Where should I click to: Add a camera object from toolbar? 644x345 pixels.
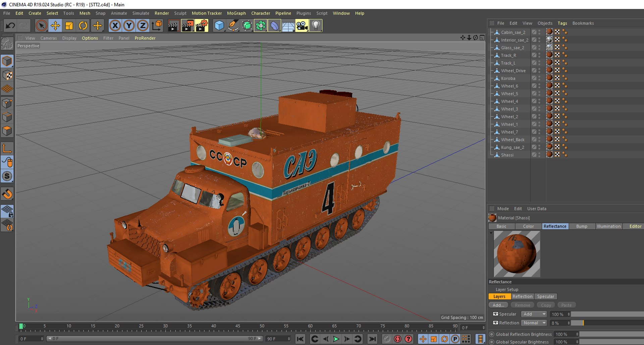(x=302, y=26)
